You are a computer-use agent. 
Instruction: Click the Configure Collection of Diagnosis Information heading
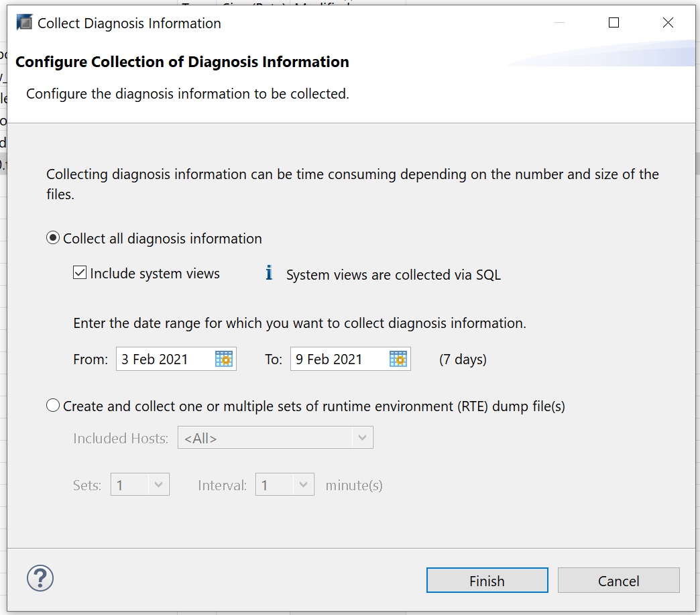(182, 62)
